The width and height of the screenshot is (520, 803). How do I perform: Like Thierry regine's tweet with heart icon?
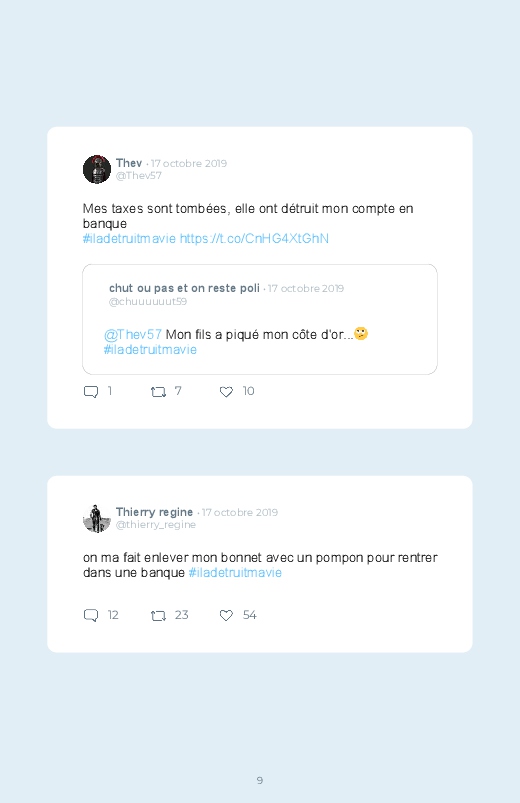226,616
